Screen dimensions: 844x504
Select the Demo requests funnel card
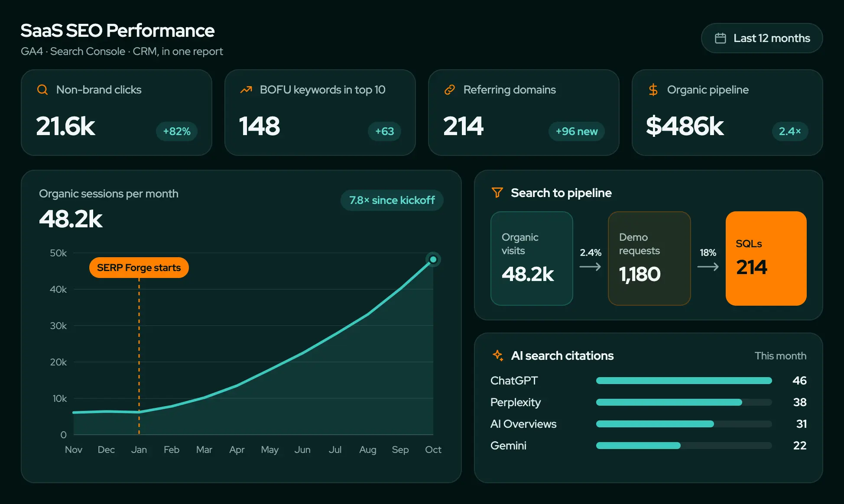tap(649, 258)
